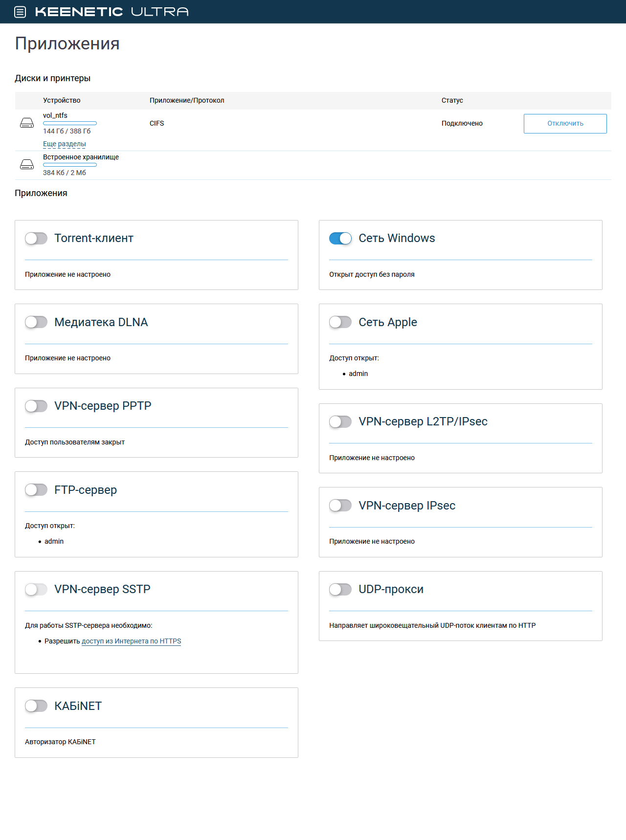This screenshot has height=840, width=626.
Task: Click the Встроенное хранилище usage bar
Action: (70, 165)
